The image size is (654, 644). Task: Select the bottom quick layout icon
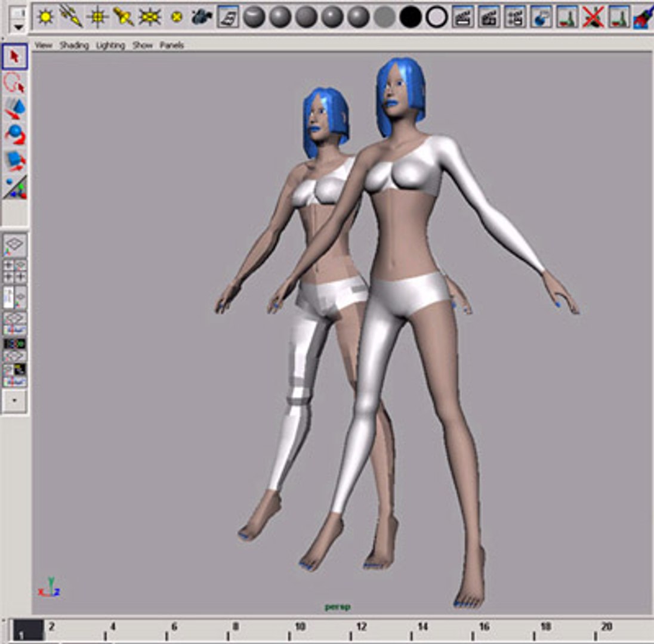point(15,375)
